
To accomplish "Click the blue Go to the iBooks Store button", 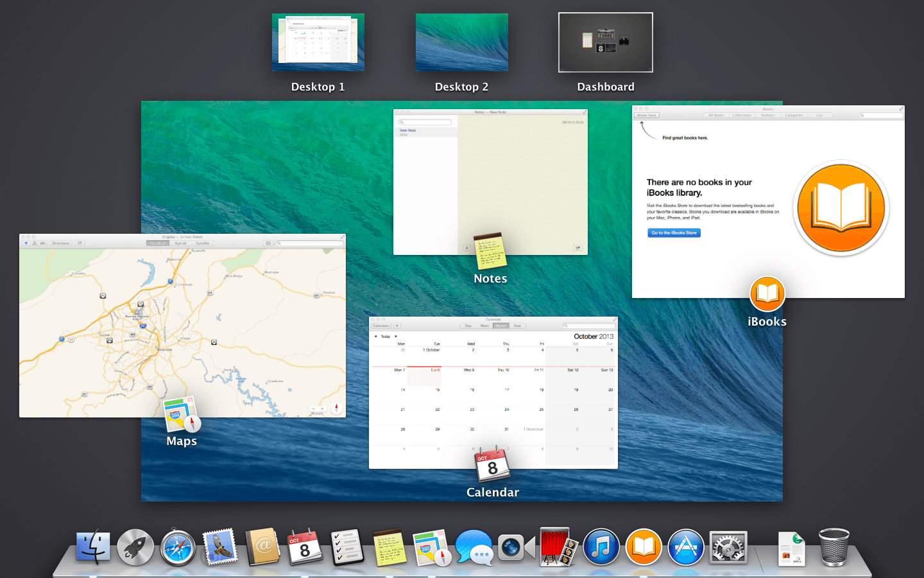I will coord(674,233).
